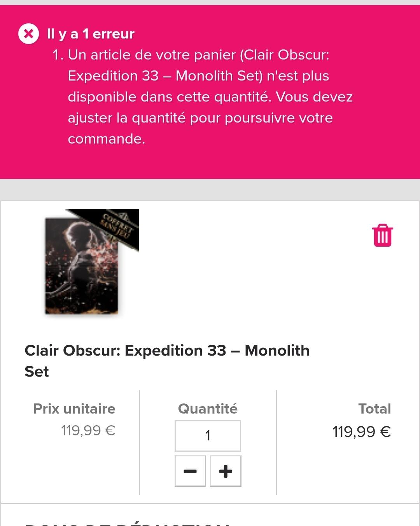This screenshot has width=420, height=526.
Task: Click the Clair Obscur: Expedition 33 title
Action: (167, 361)
